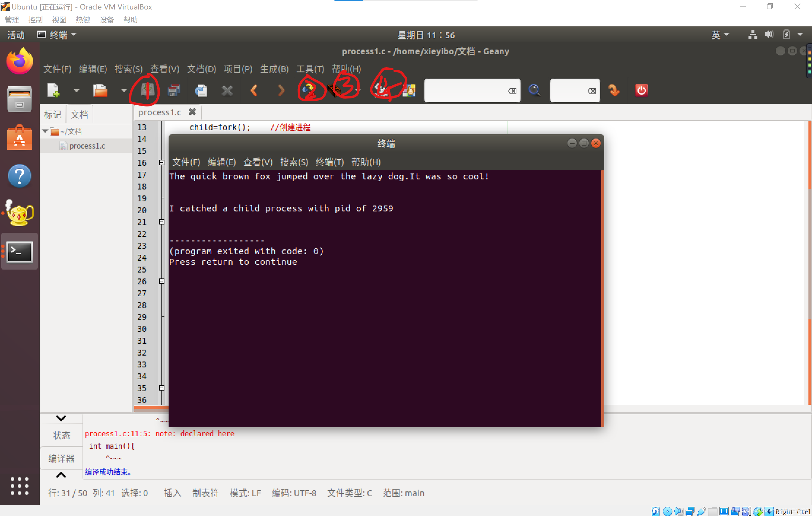The width and height of the screenshot is (812, 516).
Task: Open the build actions dropdown arrow
Action: [359, 91]
